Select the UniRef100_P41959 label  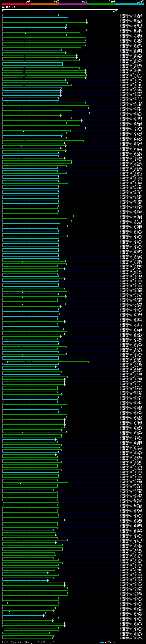click(131, 615)
